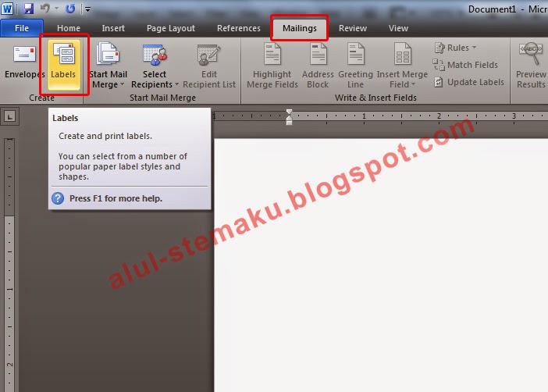The width and height of the screenshot is (548, 392).
Task: Insert an Address Block
Action: pos(318,65)
